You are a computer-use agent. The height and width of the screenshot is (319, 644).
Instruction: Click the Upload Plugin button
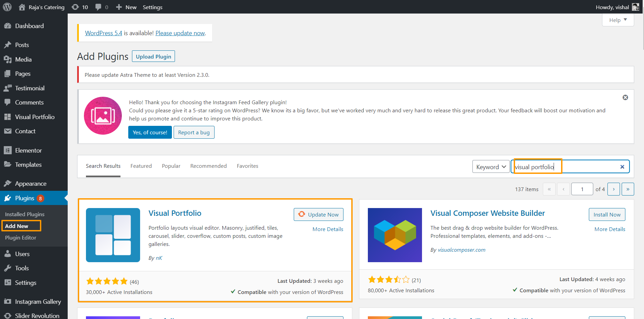coord(153,56)
